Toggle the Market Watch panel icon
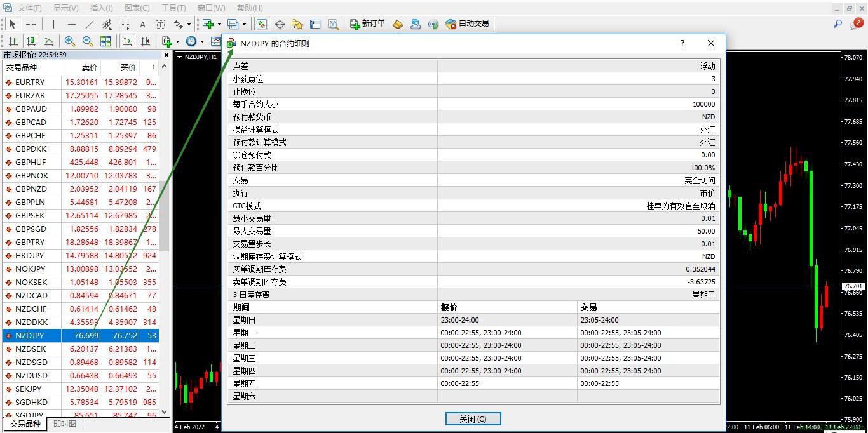 coord(261,24)
